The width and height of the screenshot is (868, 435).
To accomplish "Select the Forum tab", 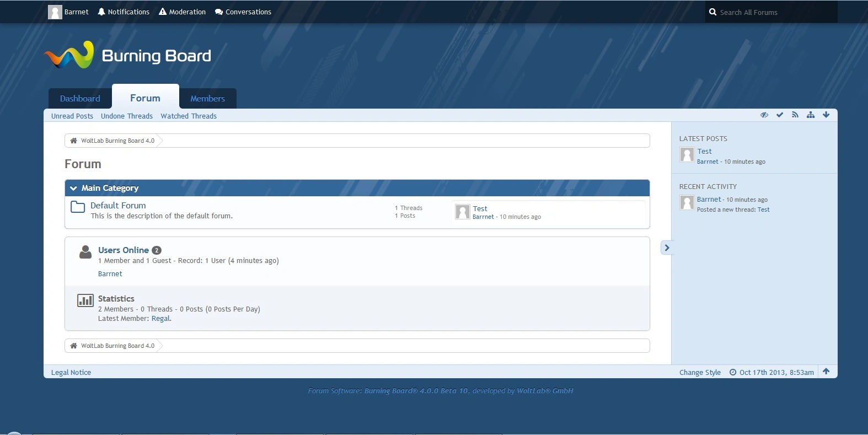I will click(146, 98).
